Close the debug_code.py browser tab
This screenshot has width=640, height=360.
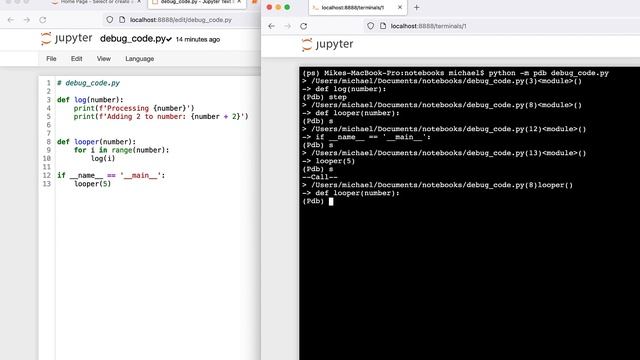[240, 2]
